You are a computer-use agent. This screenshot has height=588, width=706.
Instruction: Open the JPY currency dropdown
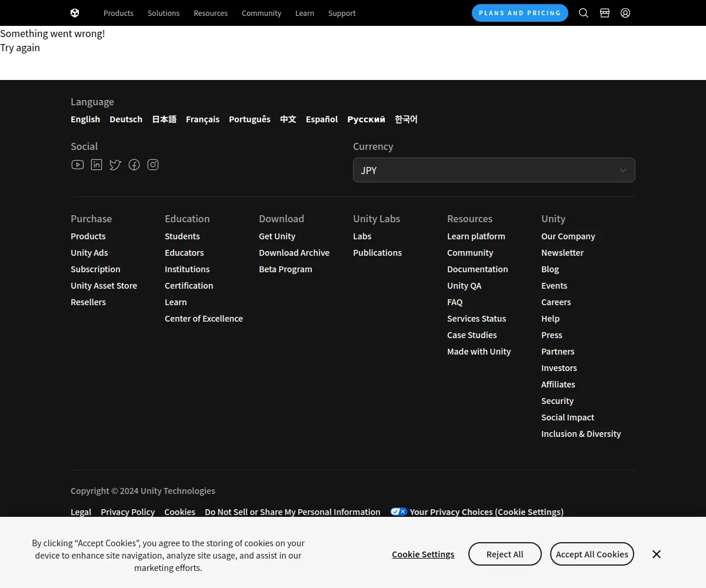494,170
